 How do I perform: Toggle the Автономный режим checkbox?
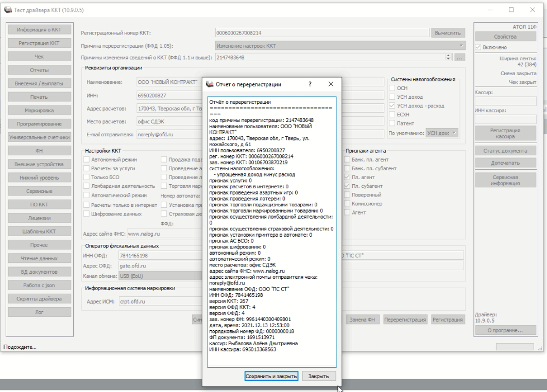[x=87, y=159]
